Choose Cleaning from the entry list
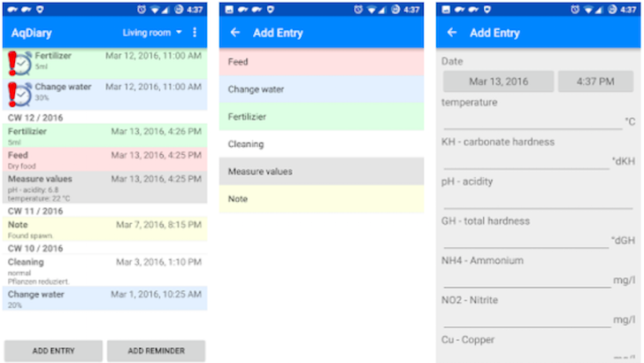This screenshot has height=363, width=644. tap(322, 144)
